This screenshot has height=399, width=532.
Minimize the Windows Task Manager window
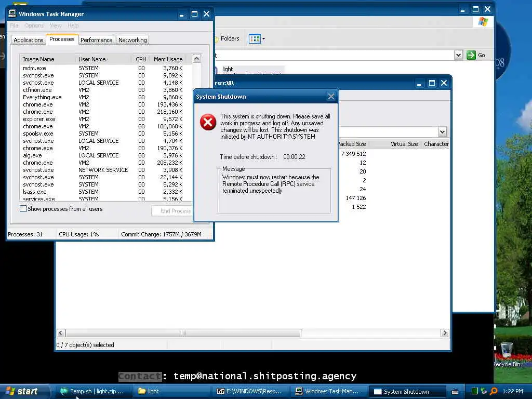(182, 14)
